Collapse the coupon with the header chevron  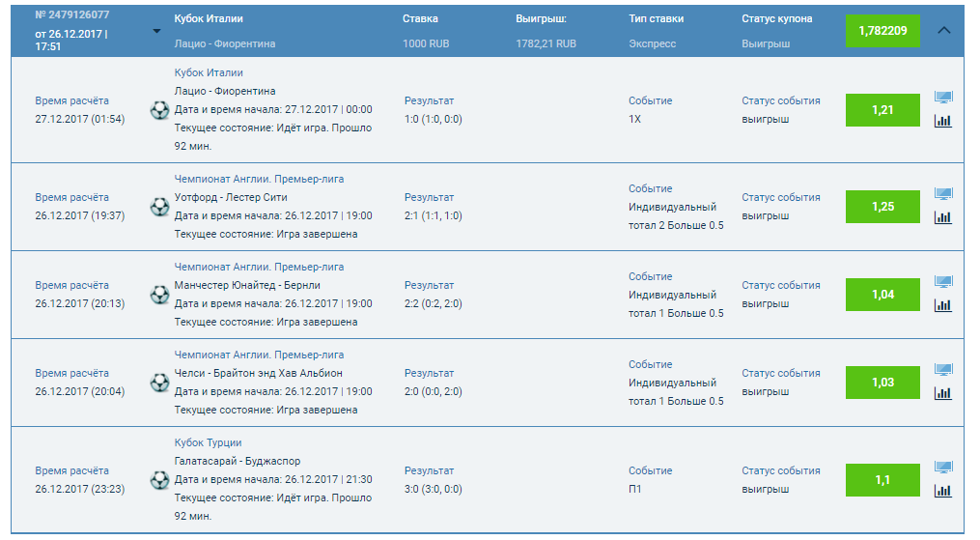[x=943, y=30]
